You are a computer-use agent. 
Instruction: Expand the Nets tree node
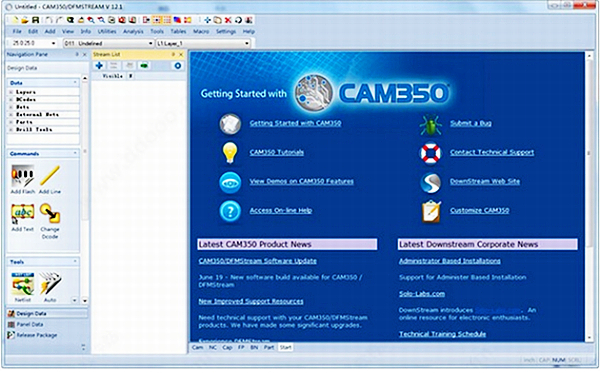11,107
